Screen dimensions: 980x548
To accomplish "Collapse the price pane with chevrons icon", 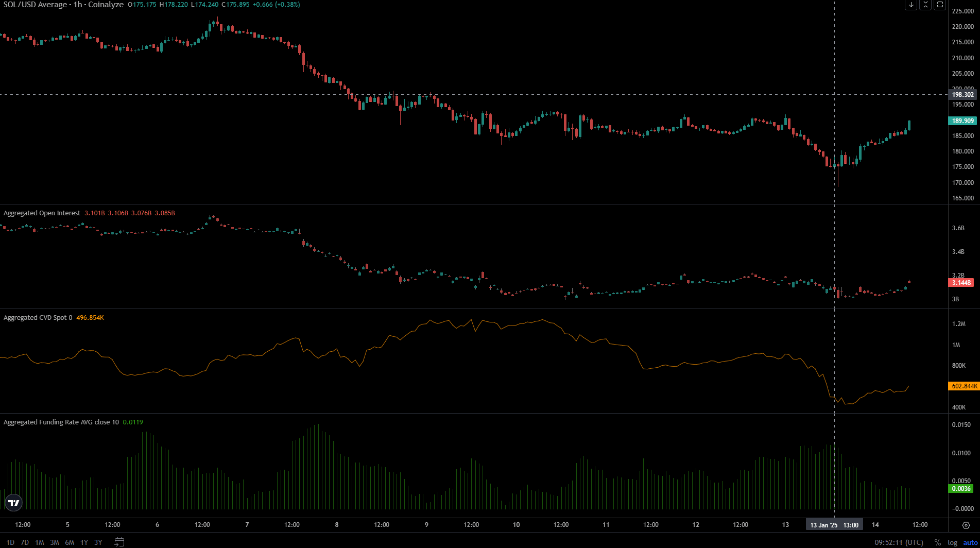I will click(x=925, y=5).
